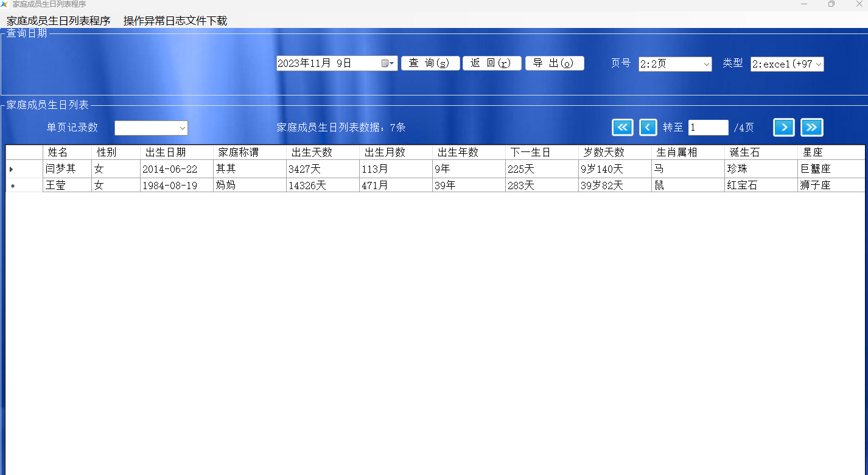Select the cell 红宝石
Screen dimensions: 868x475
(x=761, y=185)
